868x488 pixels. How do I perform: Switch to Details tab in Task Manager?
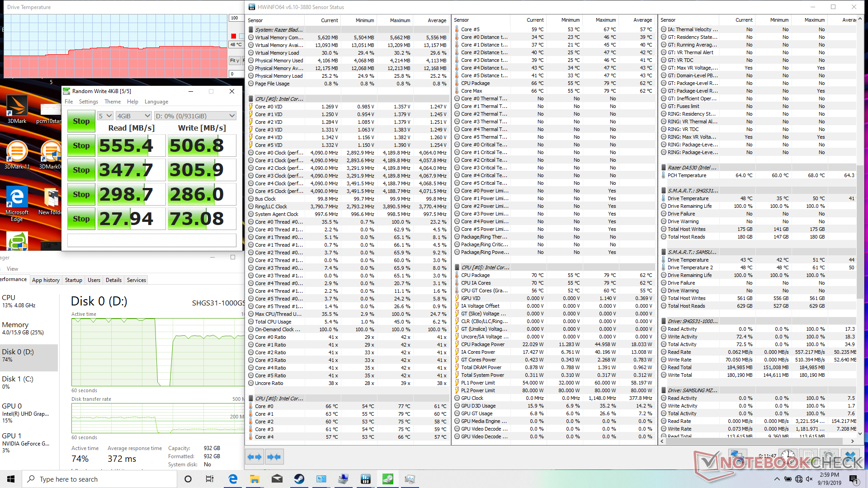tap(113, 280)
